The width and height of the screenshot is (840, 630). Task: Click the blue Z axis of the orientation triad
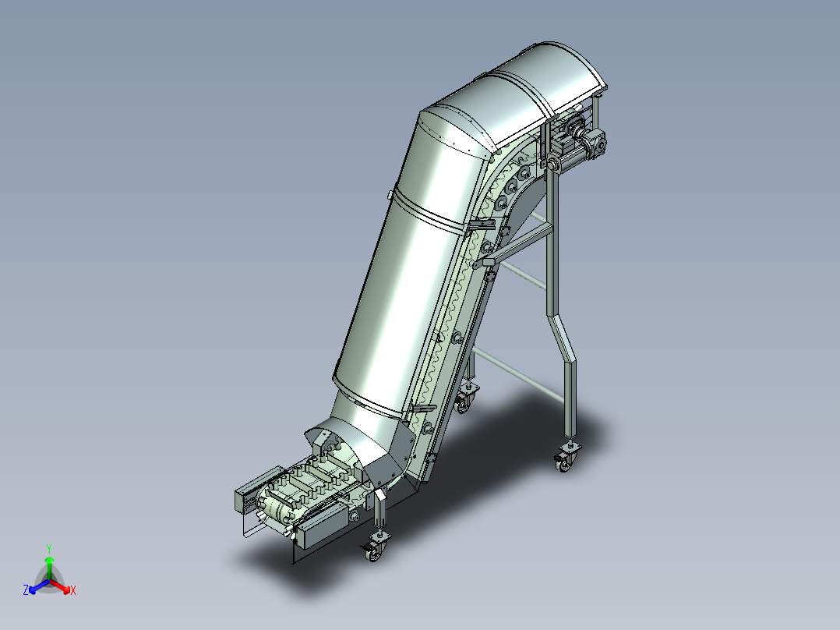pyautogui.click(x=37, y=586)
